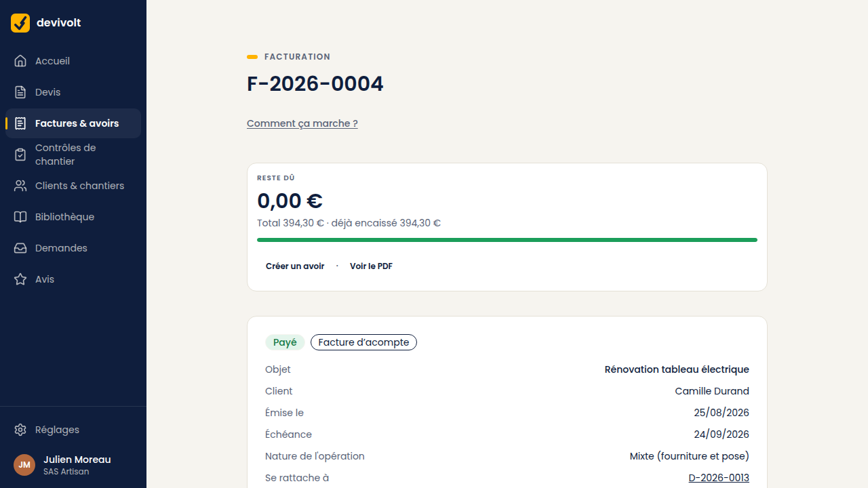The width and height of the screenshot is (868, 488).
Task: Click the JM user avatar
Action: (x=24, y=465)
